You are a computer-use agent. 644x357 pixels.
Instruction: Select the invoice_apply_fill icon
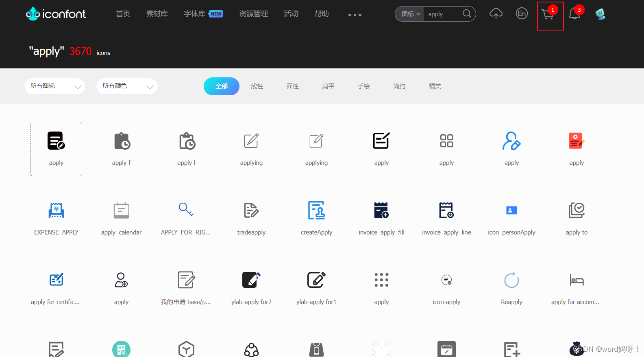(381, 210)
